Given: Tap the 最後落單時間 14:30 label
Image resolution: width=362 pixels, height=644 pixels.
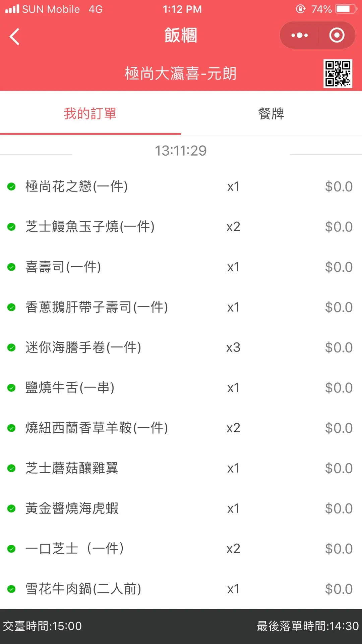Looking at the screenshot, I should pyautogui.click(x=308, y=626).
